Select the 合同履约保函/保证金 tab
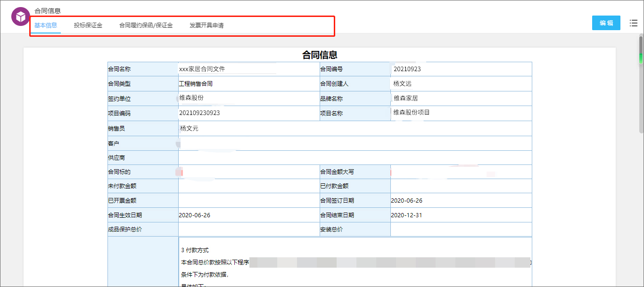Viewport: 644px width, 287px height. [x=146, y=25]
